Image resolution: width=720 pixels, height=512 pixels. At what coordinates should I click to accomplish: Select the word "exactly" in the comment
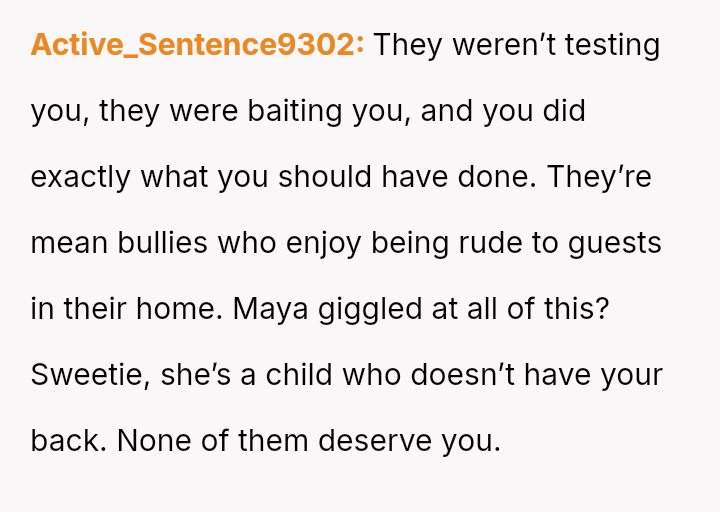click(81, 177)
